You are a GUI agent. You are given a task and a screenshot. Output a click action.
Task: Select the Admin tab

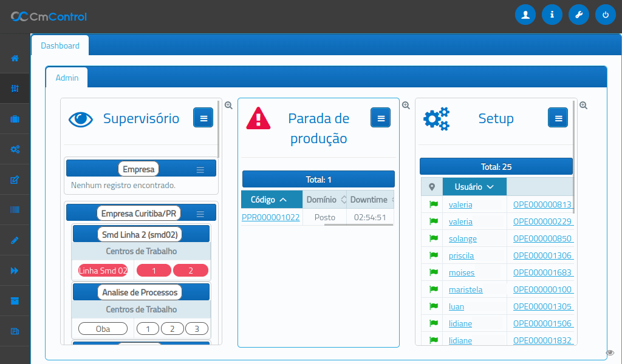(x=67, y=78)
